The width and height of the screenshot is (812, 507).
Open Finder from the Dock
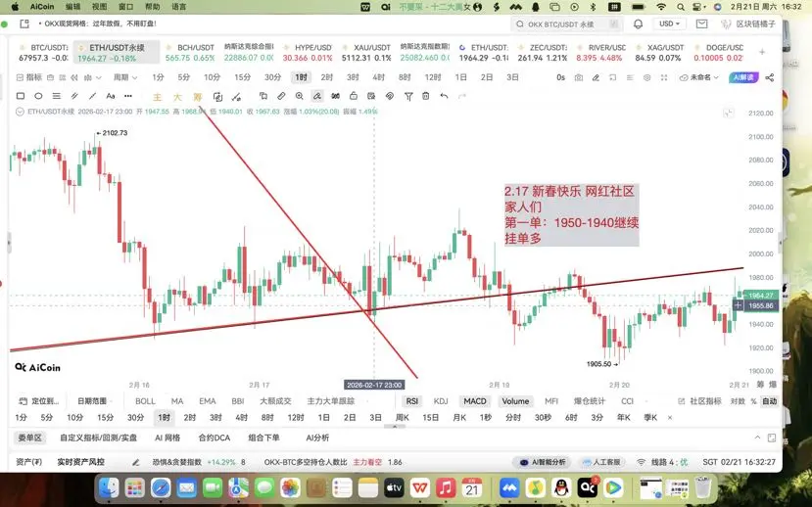(x=109, y=487)
